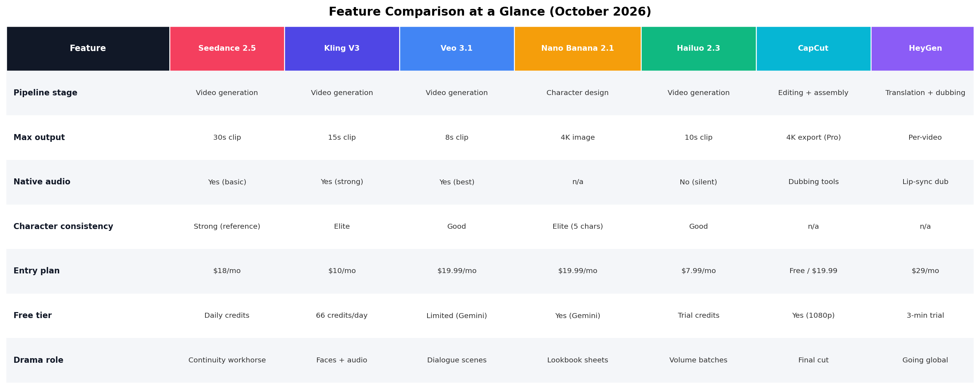Click the 'Limited (Gemini)' cell
Viewport: 980px width, 389px height.
pyautogui.click(x=457, y=316)
